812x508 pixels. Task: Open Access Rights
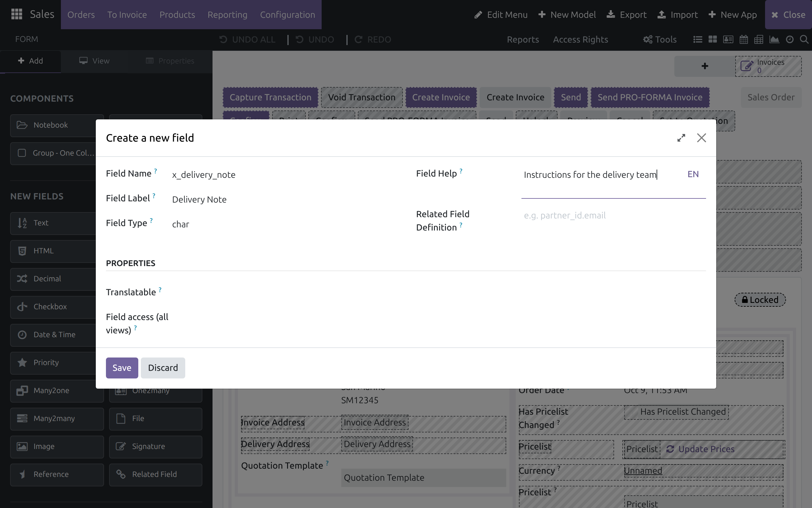[580, 39]
